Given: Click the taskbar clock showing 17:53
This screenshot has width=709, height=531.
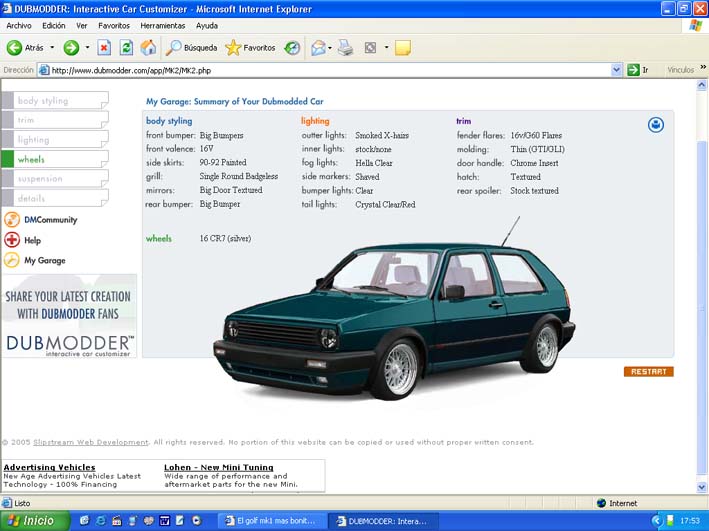Looking at the screenshot, I should [x=690, y=521].
